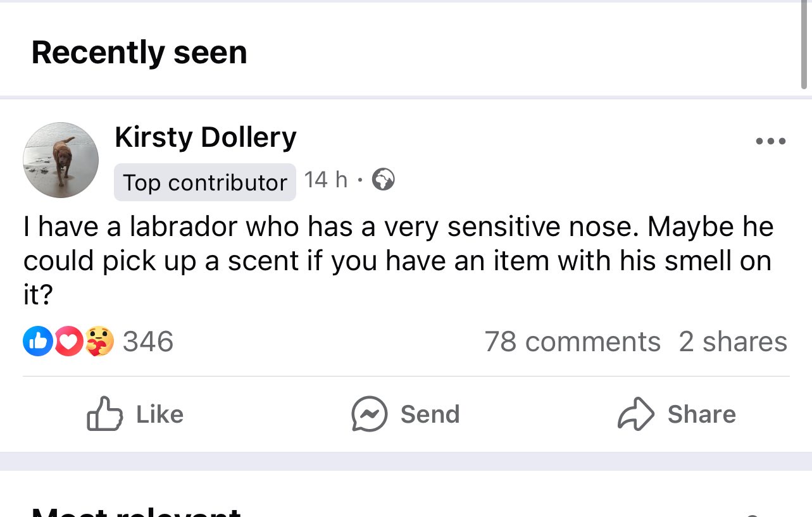Image resolution: width=812 pixels, height=517 pixels.
Task: Click the globe public audience icon
Action: click(x=383, y=180)
